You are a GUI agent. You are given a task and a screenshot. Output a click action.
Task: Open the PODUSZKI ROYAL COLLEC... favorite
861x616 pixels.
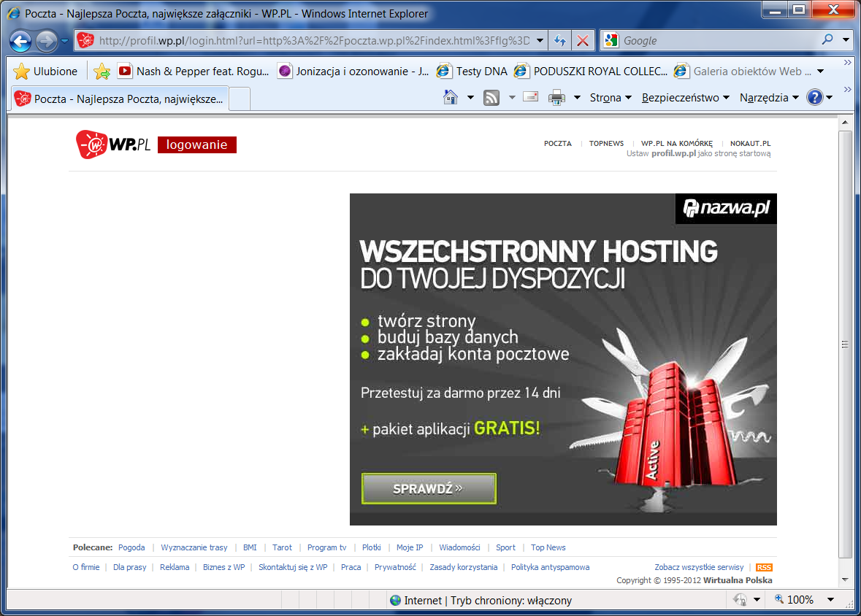(591, 72)
